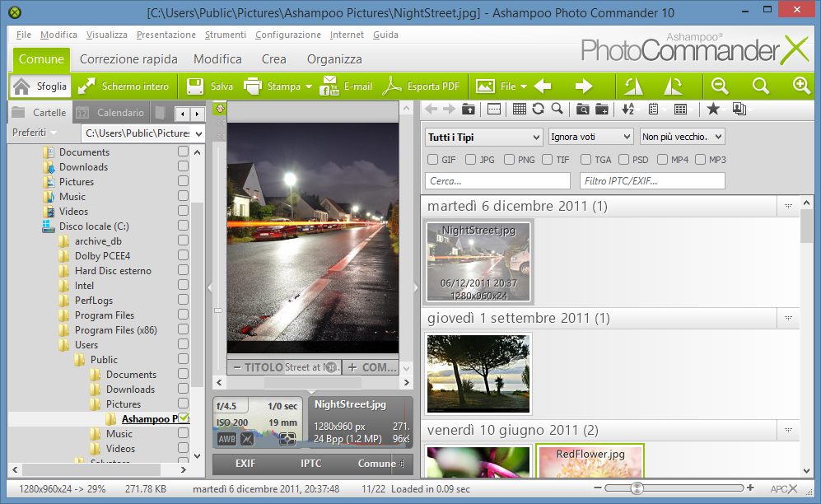Click the zoom in magnifier icon

[801, 86]
